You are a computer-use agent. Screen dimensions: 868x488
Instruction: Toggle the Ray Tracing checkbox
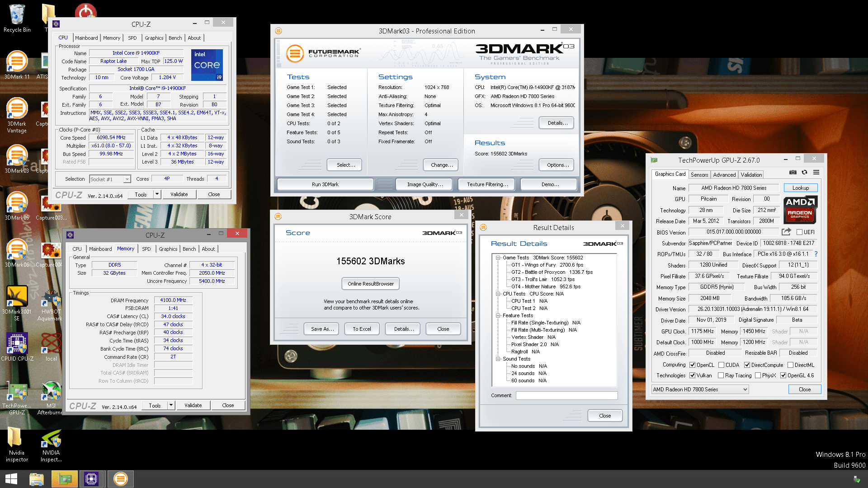tap(721, 375)
